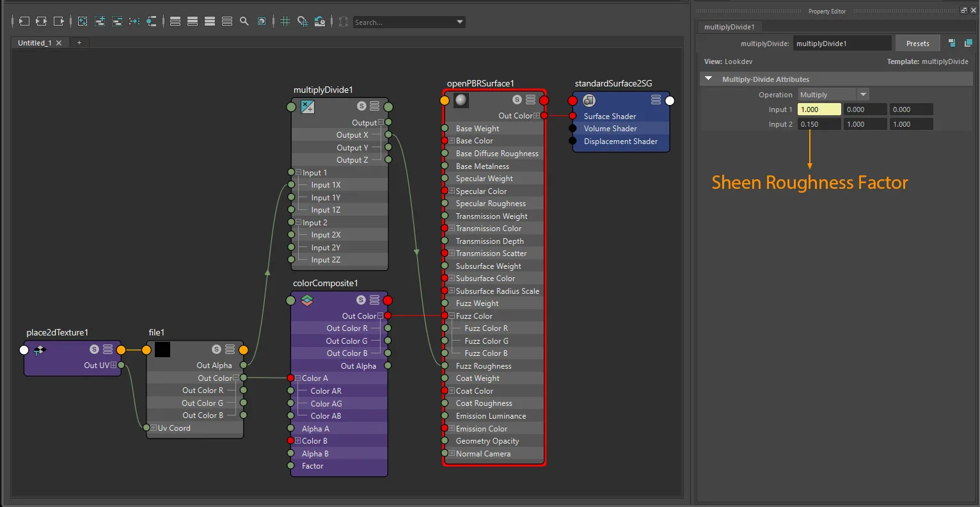Screen dimensions: 980x507
Task: Click the Input 2 value 0.150 field
Action: pos(819,124)
